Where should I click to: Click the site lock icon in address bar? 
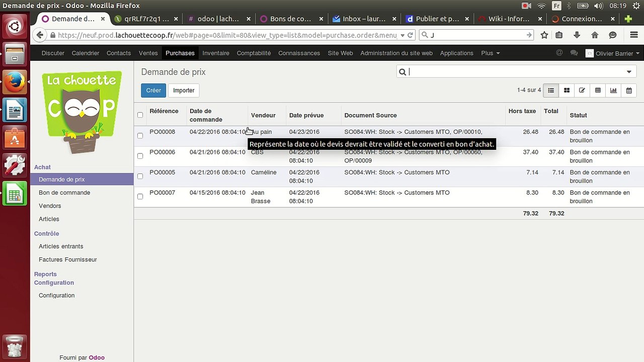52,35
